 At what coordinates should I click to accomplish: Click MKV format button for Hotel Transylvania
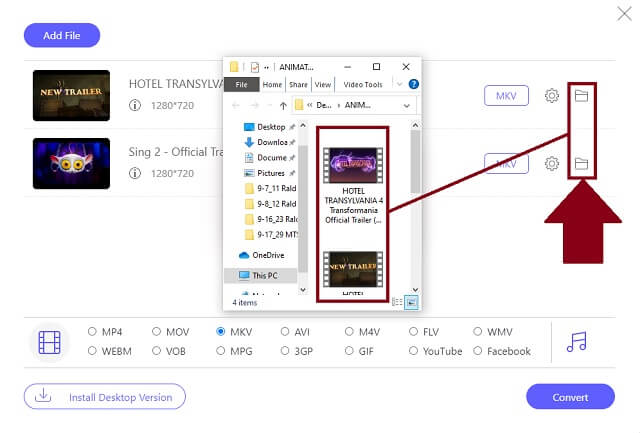point(506,96)
